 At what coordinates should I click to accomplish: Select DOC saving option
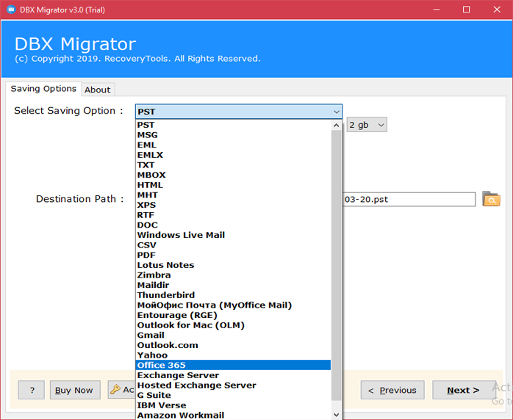click(x=233, y=225)
